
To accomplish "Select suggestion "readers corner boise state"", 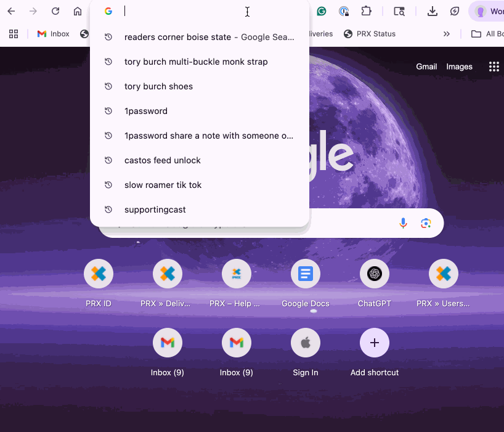I will click(200, 37).
